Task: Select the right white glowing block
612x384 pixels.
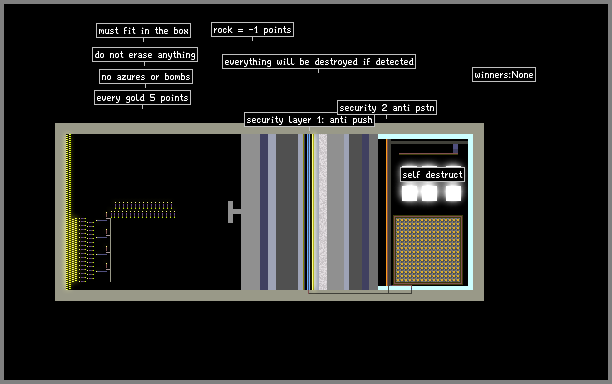Action: pyautogui.click(x=453, y=193)
